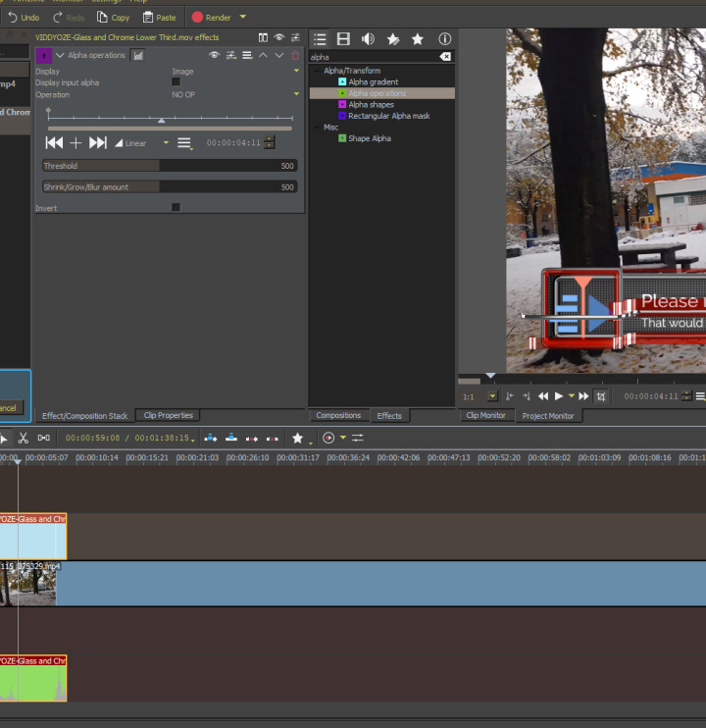The width and height of the screenshot is (706, 728).
Task: Go to next keyframe
Action: pyautogui.click(x=97, y=143)
